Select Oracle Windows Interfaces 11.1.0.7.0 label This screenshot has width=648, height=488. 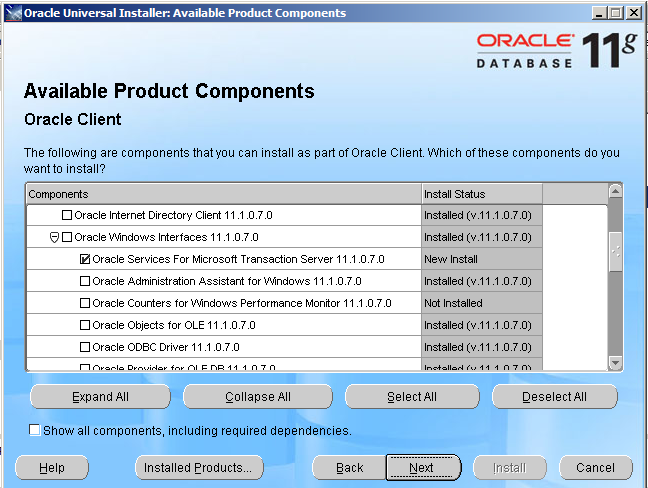tap(166, 237)
